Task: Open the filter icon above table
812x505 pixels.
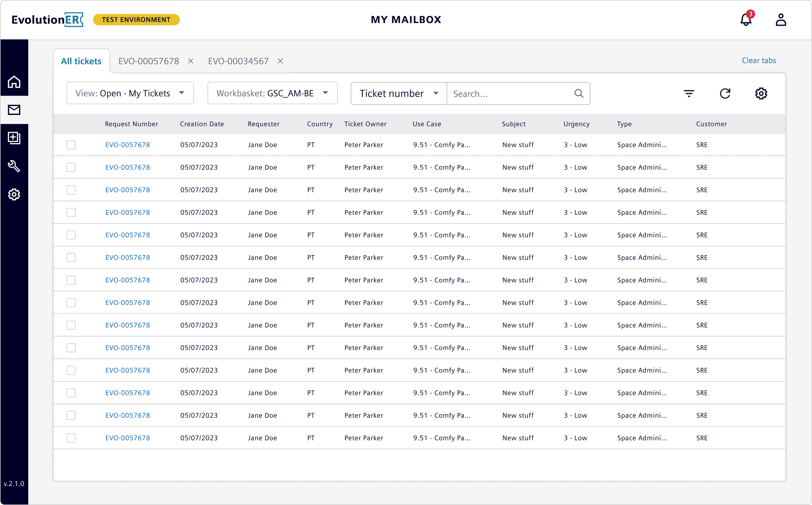Action: pyautogui.click(x=689, y=94)
